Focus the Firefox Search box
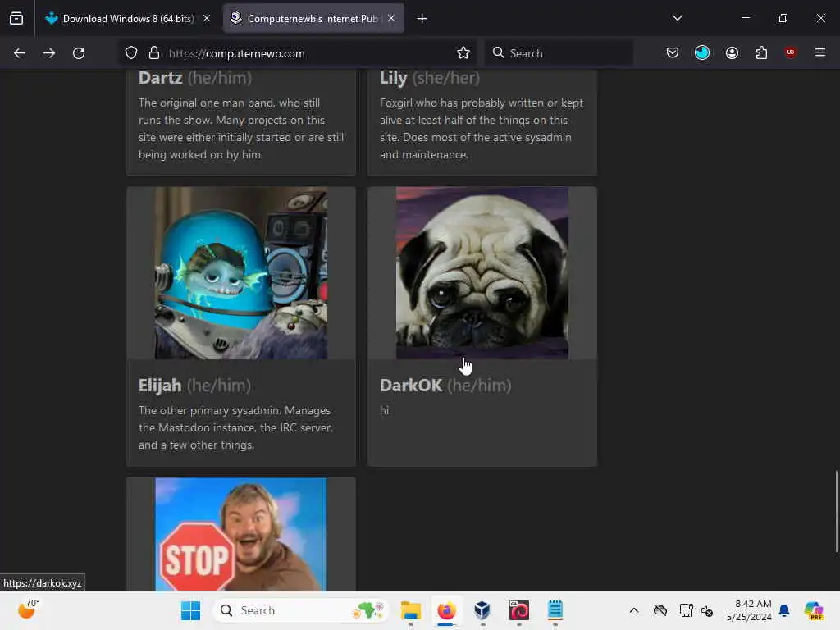This screenshot has height=630, width=840. point(559,53)
